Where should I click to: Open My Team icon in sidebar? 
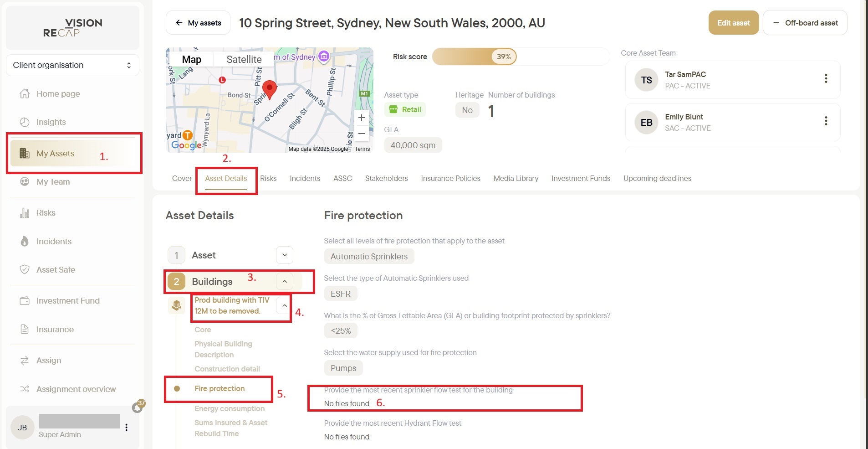tap(25, 181)
